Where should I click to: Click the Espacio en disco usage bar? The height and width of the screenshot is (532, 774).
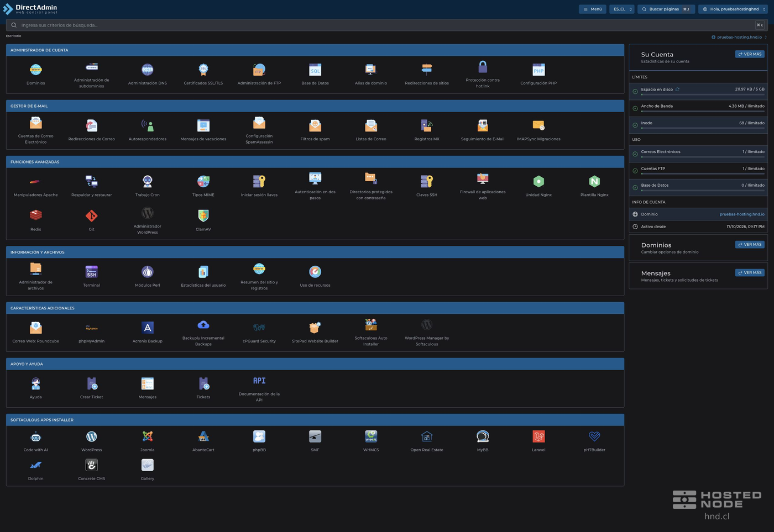(x=703, y=94)
